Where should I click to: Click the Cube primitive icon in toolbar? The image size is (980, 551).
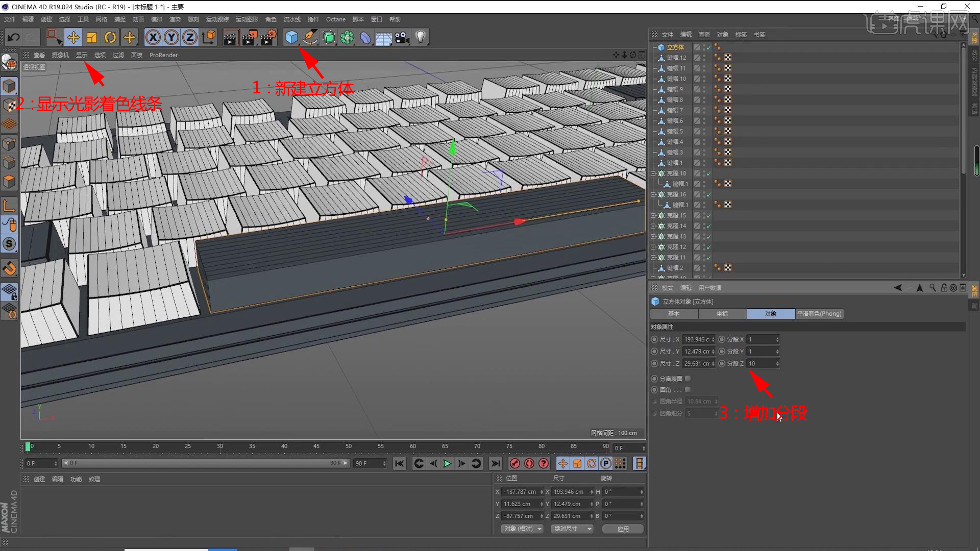pos(291,37)
